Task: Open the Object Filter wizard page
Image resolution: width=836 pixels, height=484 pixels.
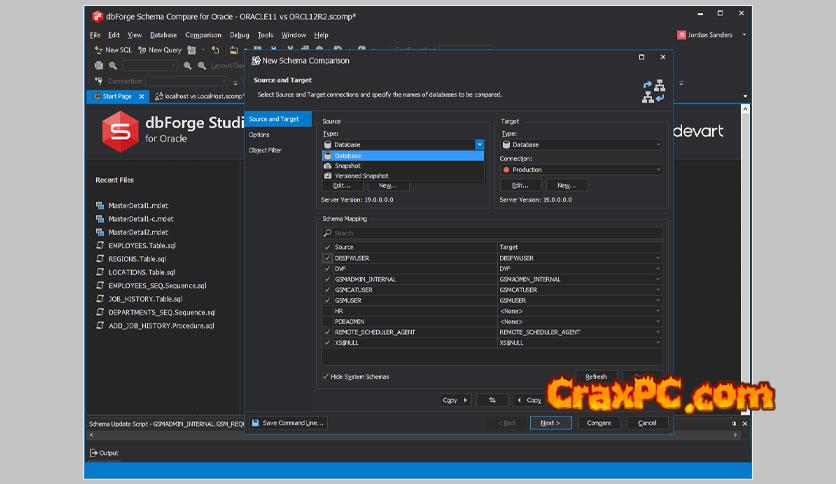Action: click(x=263, y=150)
